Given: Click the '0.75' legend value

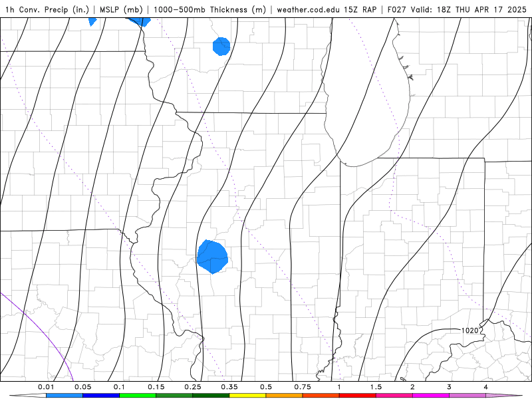Looking at the screenshot, I should pyautogui.click(x=303, y=387).
